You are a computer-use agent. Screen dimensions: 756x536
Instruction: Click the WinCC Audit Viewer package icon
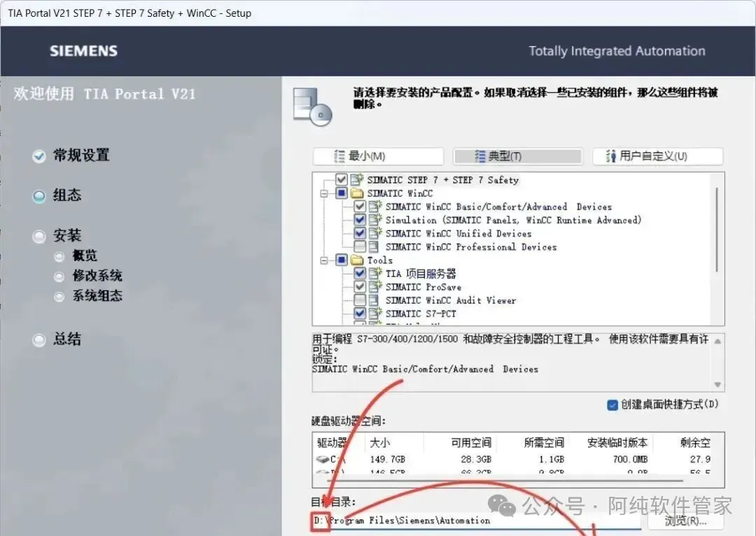pyautogui.click(x=374, y=300)
